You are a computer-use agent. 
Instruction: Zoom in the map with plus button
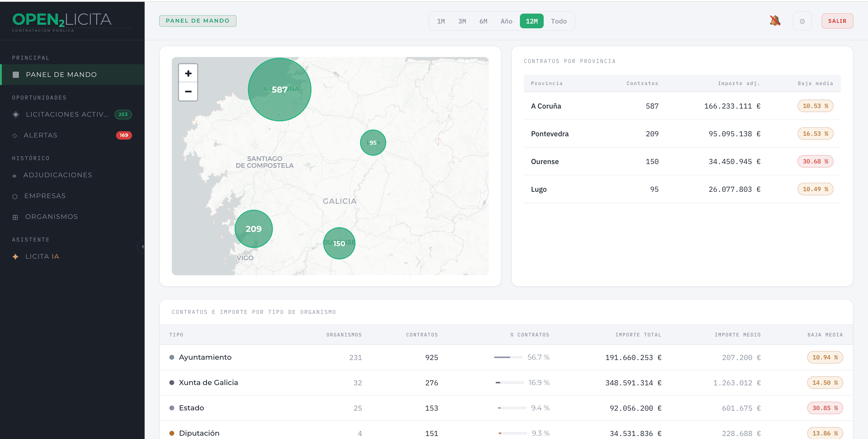tap(188, 73)
